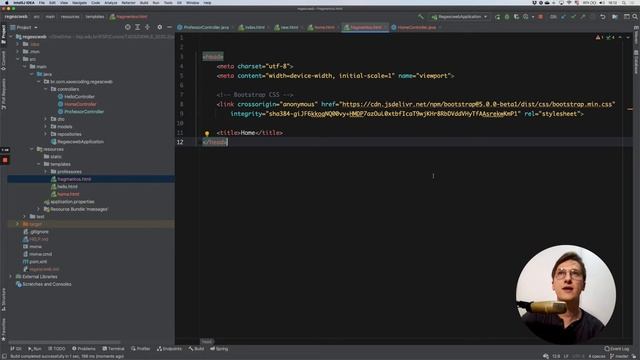This screenshot has height=360, width=640.
Task: Click the templates breadcrumb in navigation bar
Action: pyautogui.click(x=95, y=17)
